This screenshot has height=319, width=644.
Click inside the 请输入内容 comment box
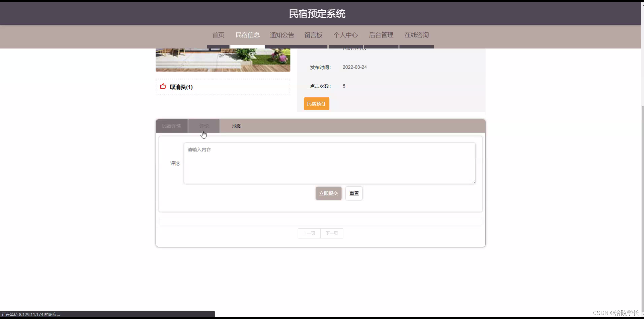click(x=329, y=163)
